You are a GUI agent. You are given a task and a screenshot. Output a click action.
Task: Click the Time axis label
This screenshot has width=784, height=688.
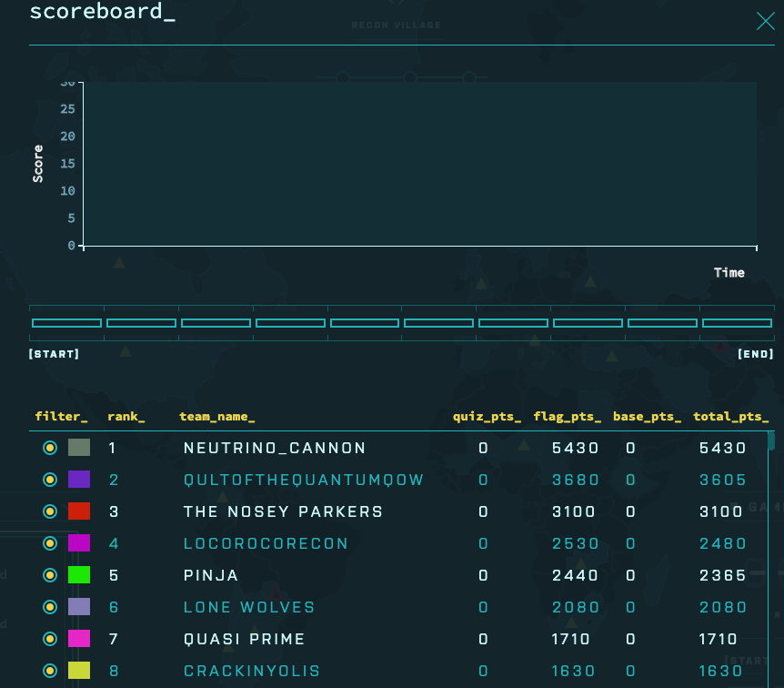[x=729, y=273]
